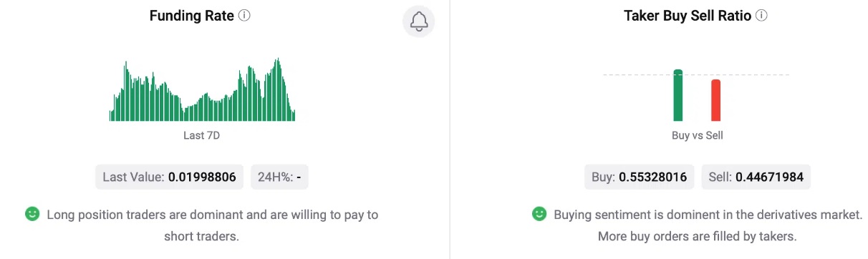Click the green smiley next to Buying sentiment text
Screen dimensions: 868x259
(539, 213)
